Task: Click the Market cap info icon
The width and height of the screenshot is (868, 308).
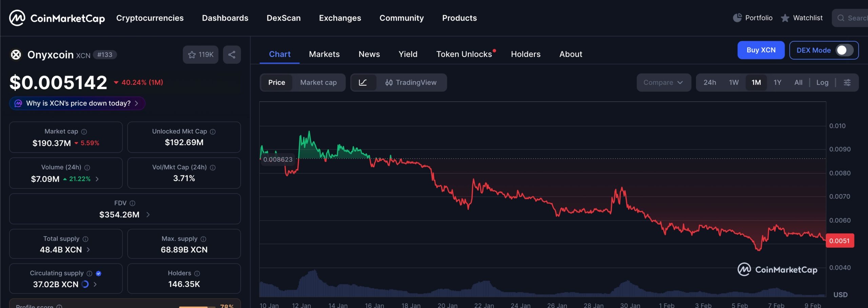Action: click(84, 131)
